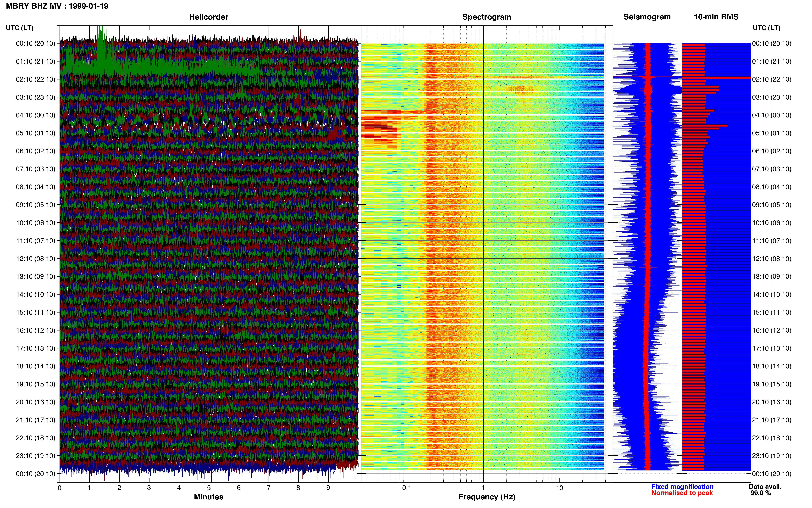Click the 'Helicorder' panel heading
This screenshot has height=508, width=812.
(209, 17)
